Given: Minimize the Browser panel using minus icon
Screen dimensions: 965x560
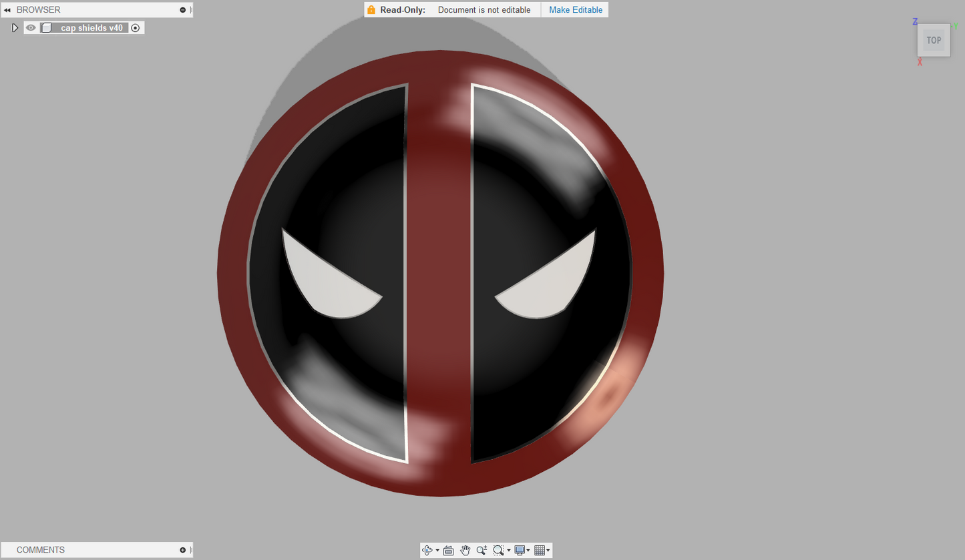Looking at the screenshot, I should pos(182,10).
